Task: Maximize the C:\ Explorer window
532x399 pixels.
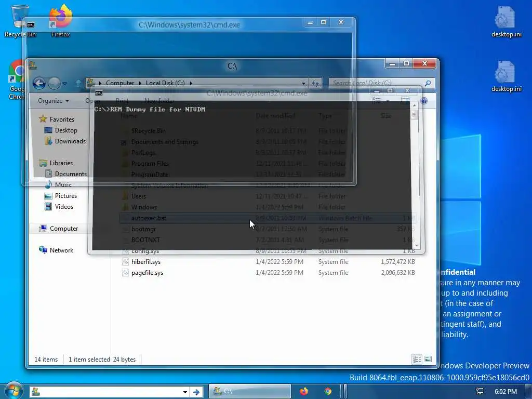Action: coord(406,64)
